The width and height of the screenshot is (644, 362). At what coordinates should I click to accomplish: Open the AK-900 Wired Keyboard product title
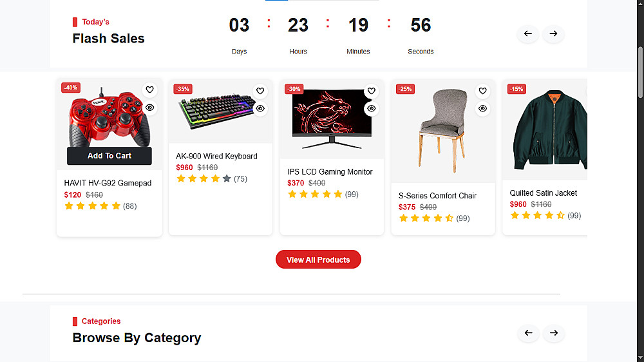216,156
